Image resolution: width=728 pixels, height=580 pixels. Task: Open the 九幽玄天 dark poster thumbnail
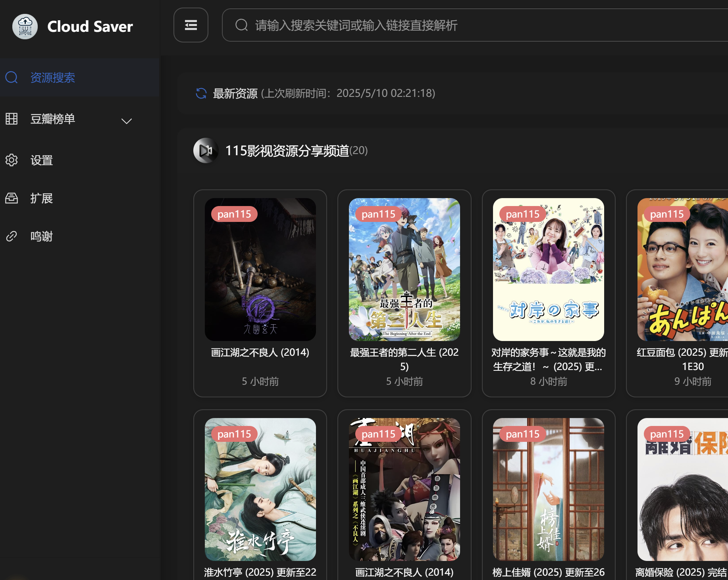tap(260, 270)
